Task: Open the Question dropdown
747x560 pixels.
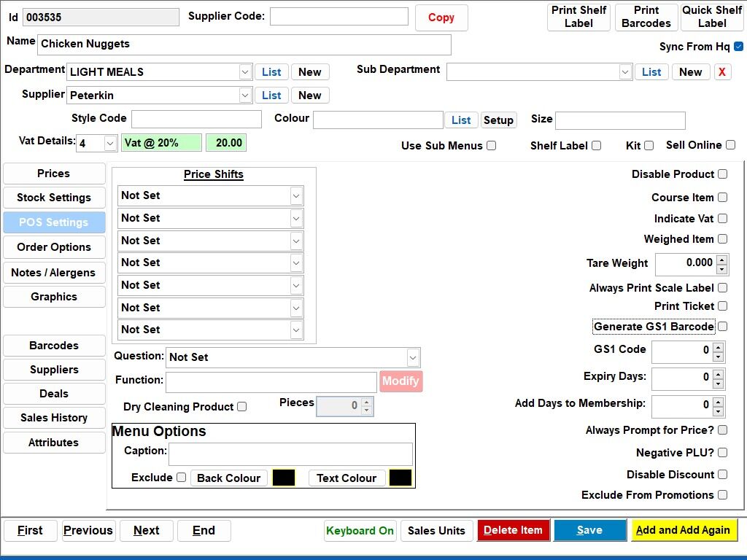Action: coord(413,357)
